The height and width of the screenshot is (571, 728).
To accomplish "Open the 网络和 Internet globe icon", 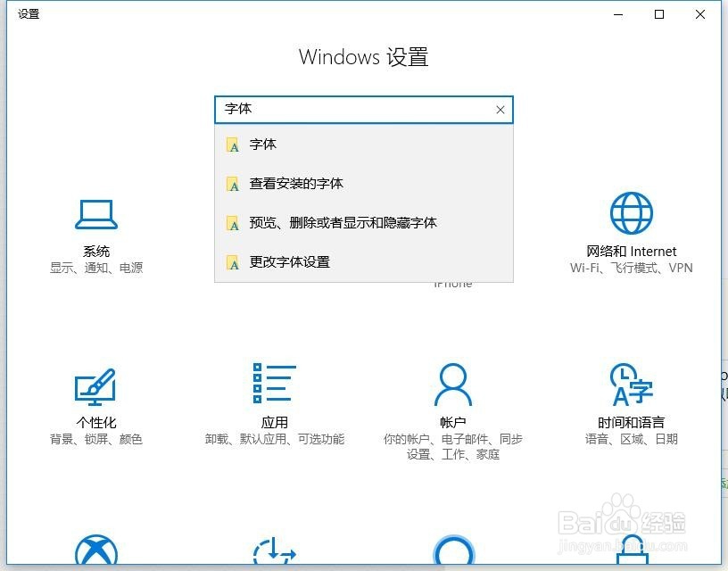I will (x=631, y=213).
